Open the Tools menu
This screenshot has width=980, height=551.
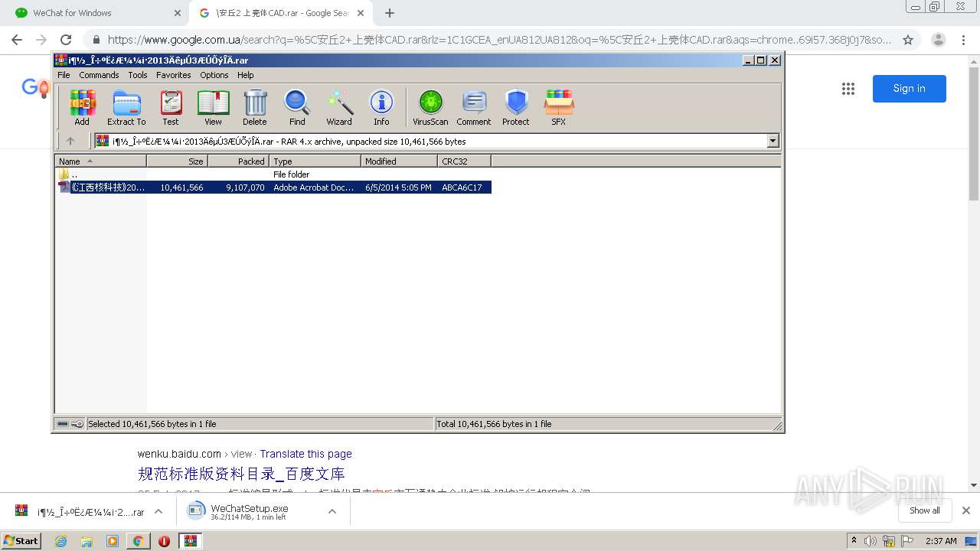(138, 75)
